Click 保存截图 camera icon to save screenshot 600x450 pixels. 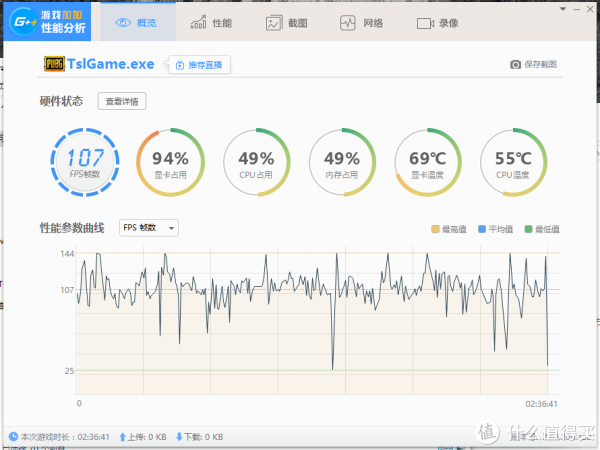click(x=516, y=65)
